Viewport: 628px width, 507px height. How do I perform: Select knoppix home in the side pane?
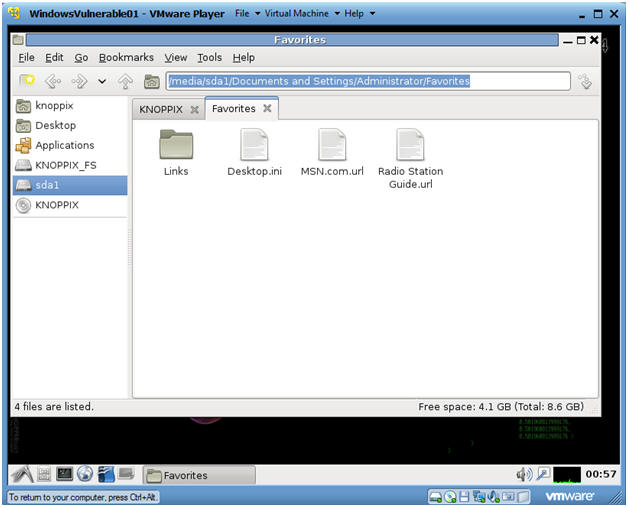tap(70, 106)
